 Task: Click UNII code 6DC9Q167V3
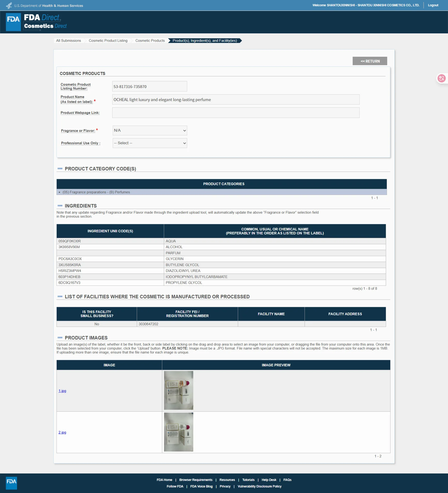point(69,283)
